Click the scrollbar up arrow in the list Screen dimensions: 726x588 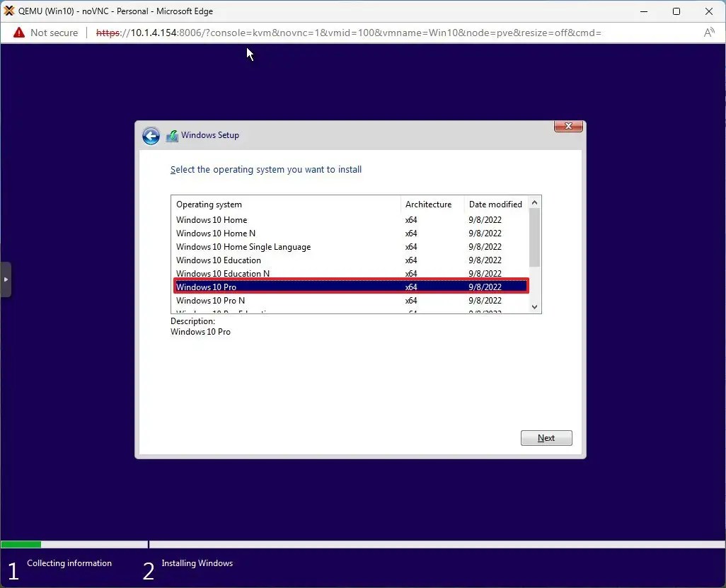tap(535, 202)
